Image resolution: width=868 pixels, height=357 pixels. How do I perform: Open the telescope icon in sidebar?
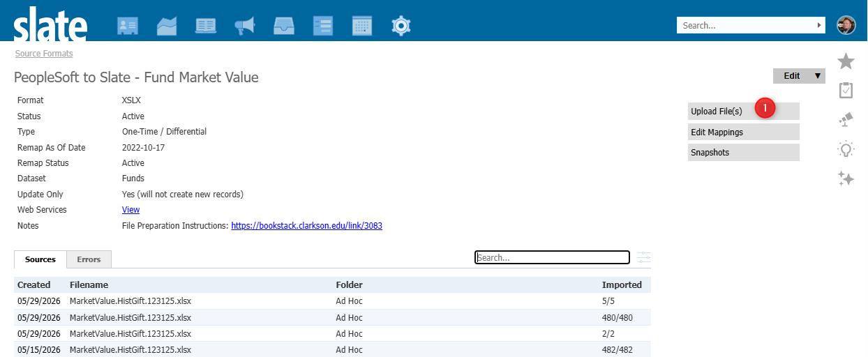846,120
